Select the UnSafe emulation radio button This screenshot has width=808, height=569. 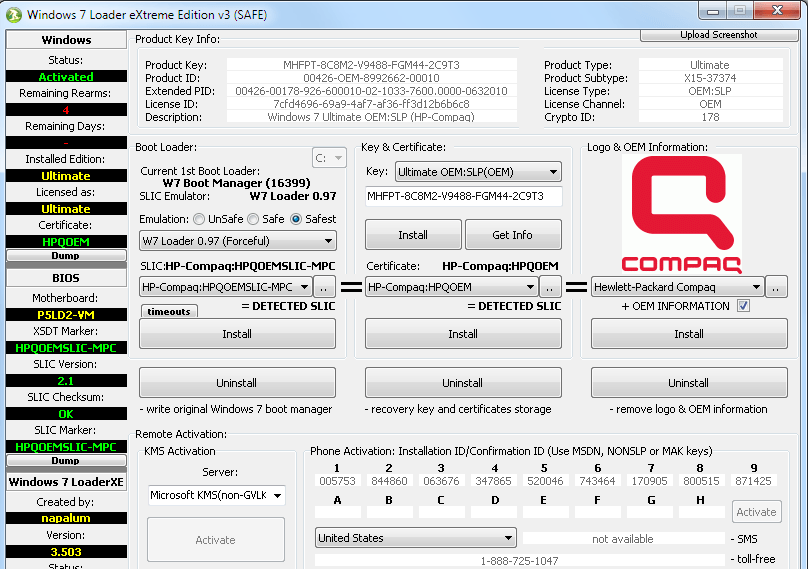[200, 219]
